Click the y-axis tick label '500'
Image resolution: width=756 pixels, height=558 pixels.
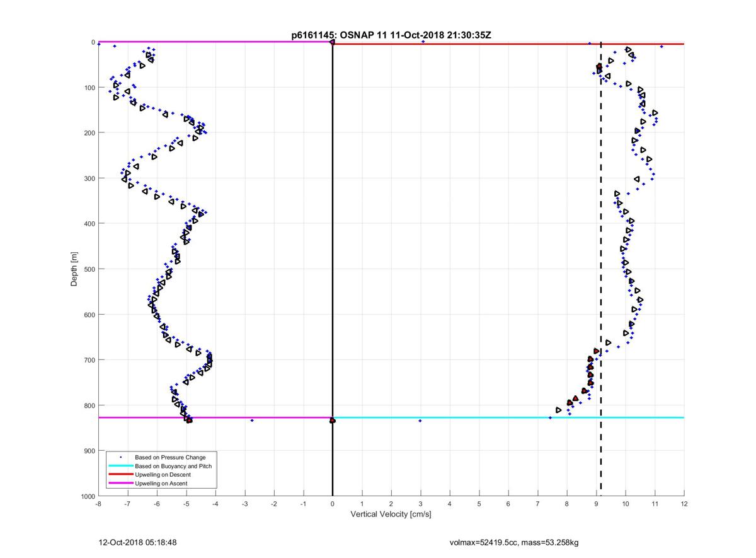pos(89,269)
